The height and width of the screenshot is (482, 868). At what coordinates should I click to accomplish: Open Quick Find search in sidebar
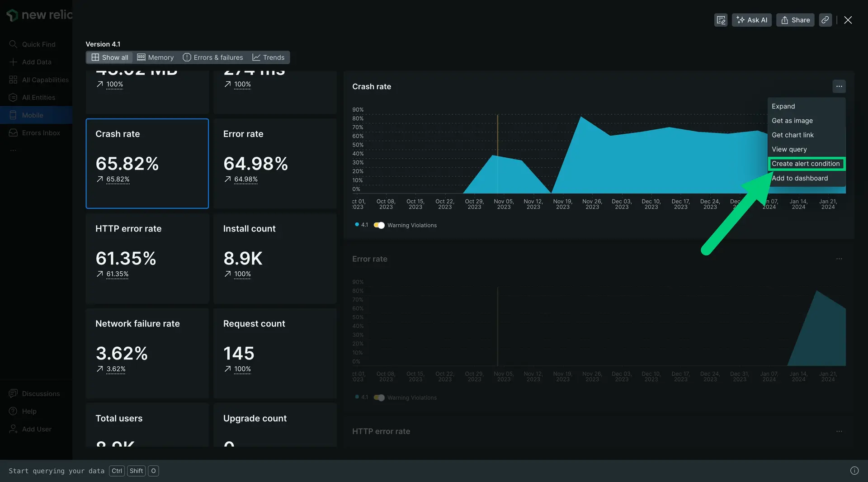(38, 44)
